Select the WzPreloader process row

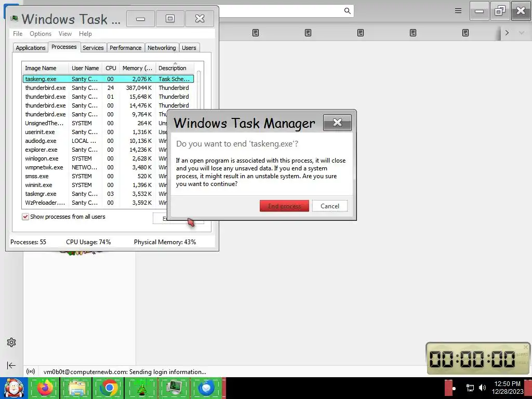point(95,202)
